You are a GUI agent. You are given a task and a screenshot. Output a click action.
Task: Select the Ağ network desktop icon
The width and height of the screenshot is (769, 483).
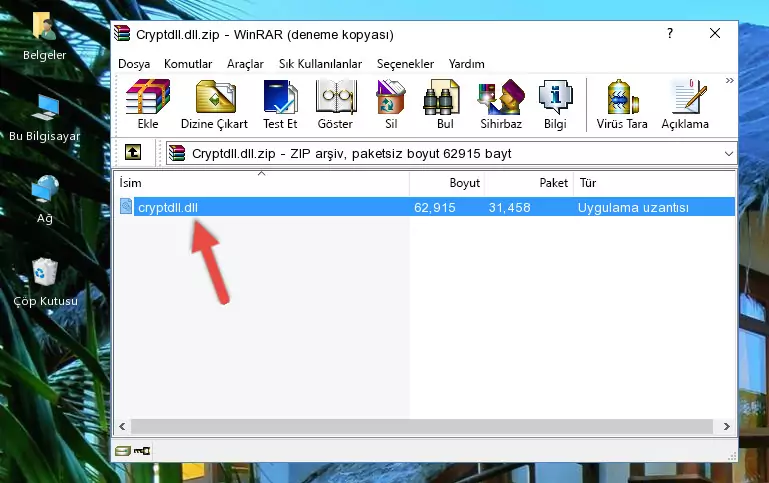(45, 199)
